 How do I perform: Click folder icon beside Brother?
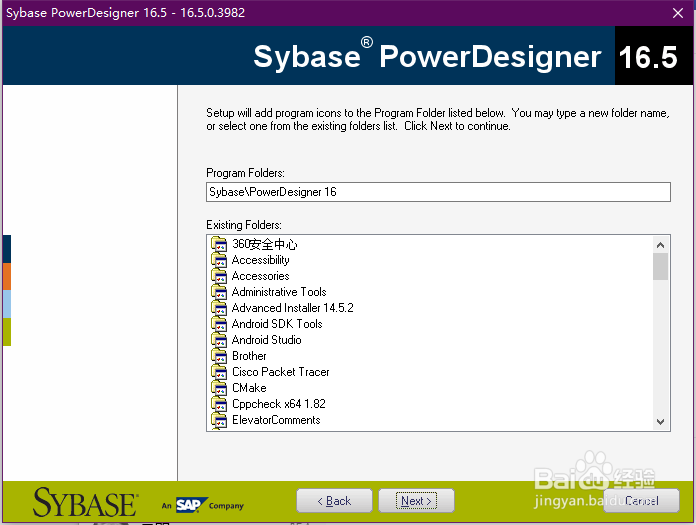(219, 356)
